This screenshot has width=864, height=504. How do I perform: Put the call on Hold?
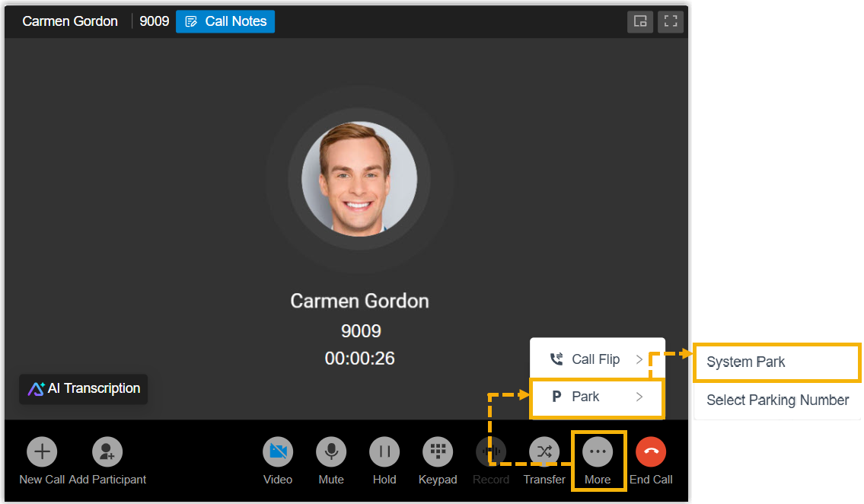pyautogui.click(x=384, y=452)
